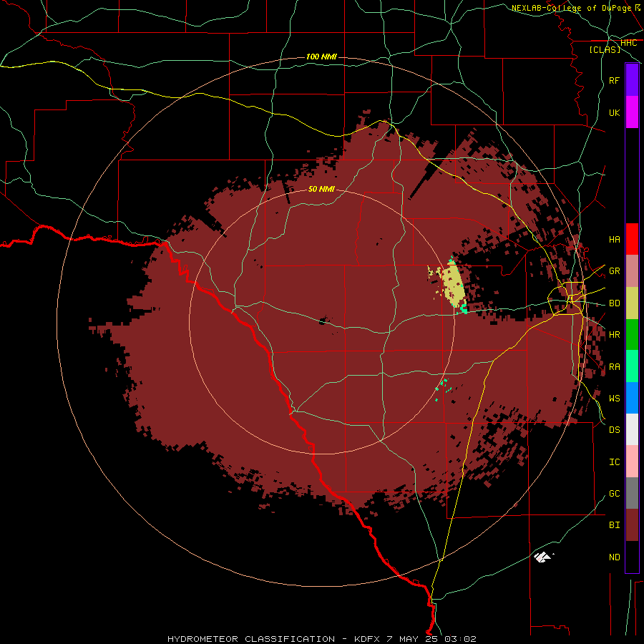This screenshot has height=644, width=644.
Task: Click the 100 NMI range ring label
Action: coord(321,57)
